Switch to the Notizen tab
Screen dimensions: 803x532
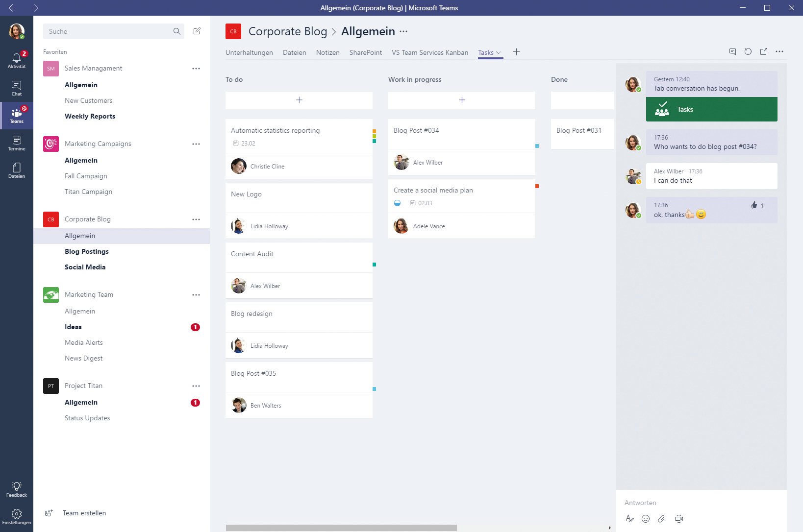point(328,52)
